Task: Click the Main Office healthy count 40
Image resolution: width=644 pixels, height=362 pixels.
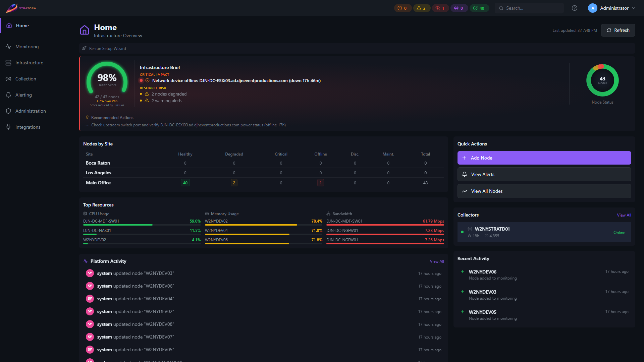Action: tap(185, 183)
